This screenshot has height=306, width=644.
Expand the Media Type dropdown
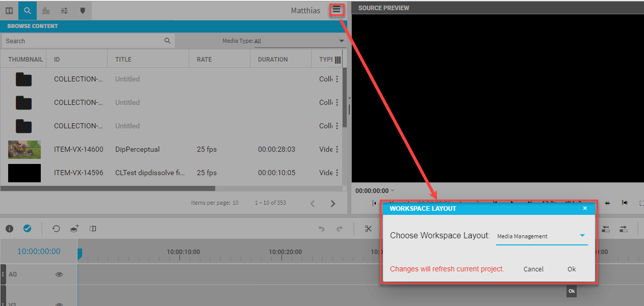point(342,41)
